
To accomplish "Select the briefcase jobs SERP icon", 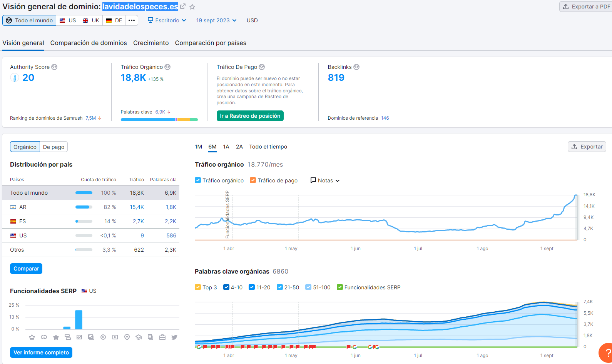I will coord(162,337).
